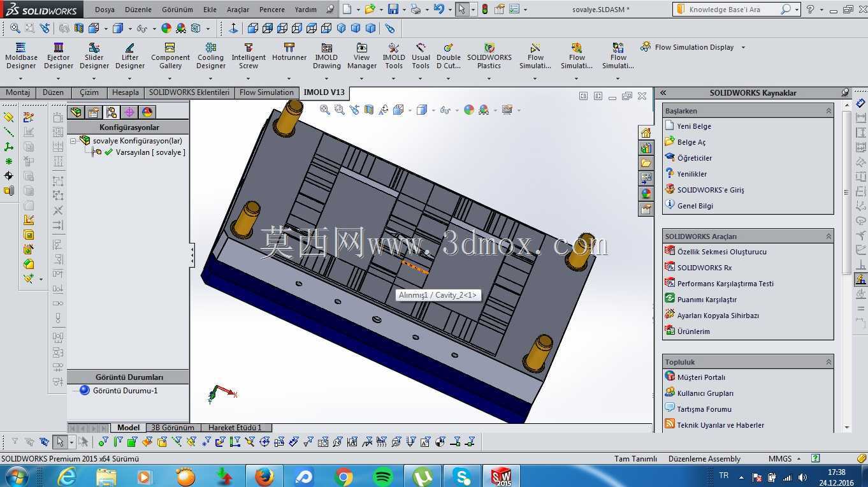Collapse the Topluluk section
This screenshot has height=487, width=868.
(x=828, y=362)
